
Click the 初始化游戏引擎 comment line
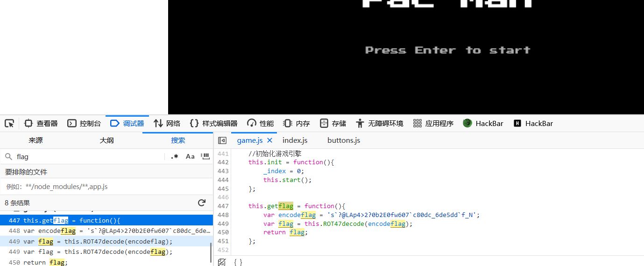[x=275, y=153]
